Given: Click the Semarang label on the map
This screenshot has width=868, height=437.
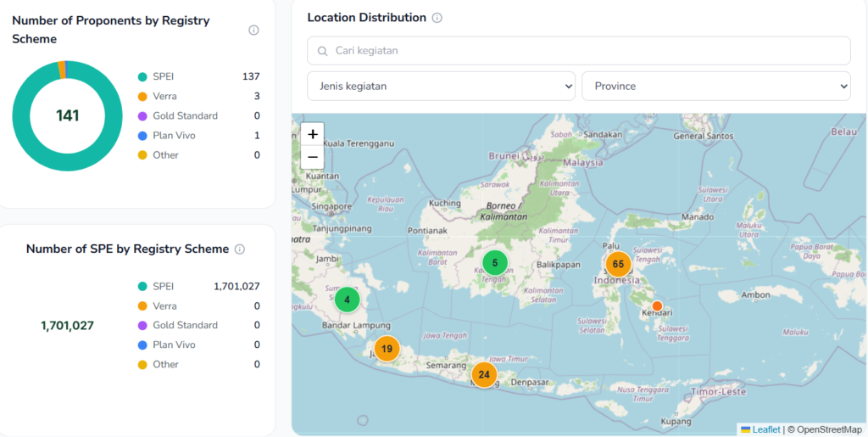Looking at the screenshot, I should point(446,366).
